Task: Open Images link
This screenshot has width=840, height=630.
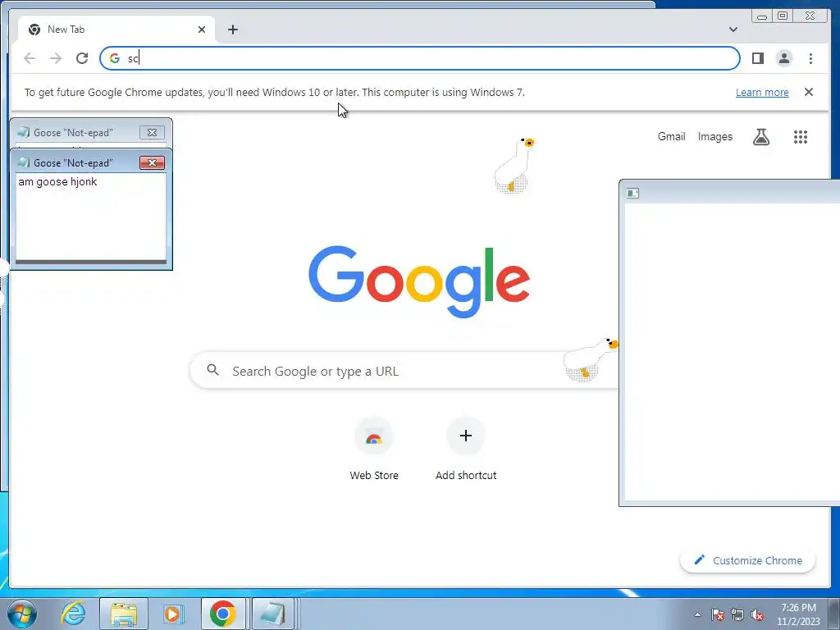Action: point(714,137)
